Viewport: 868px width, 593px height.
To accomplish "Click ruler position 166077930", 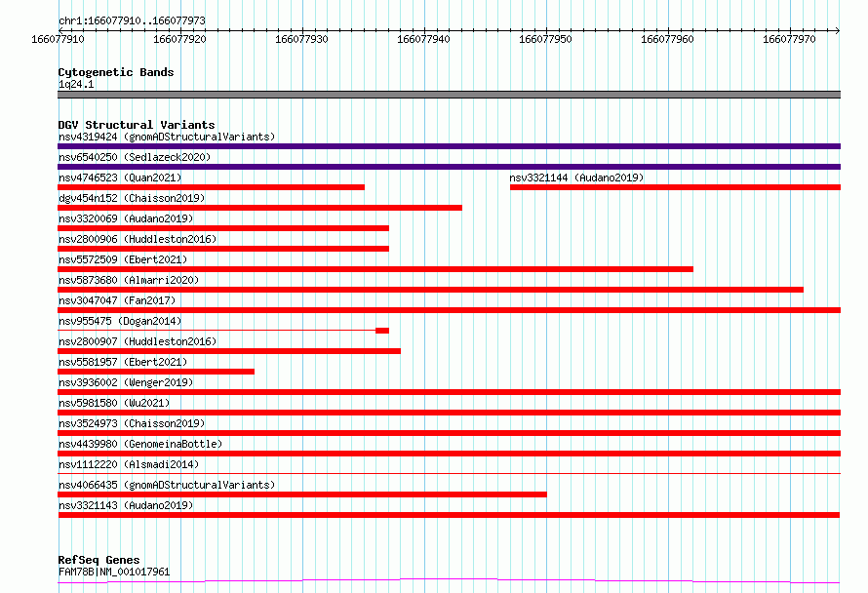I will [301, 39].
